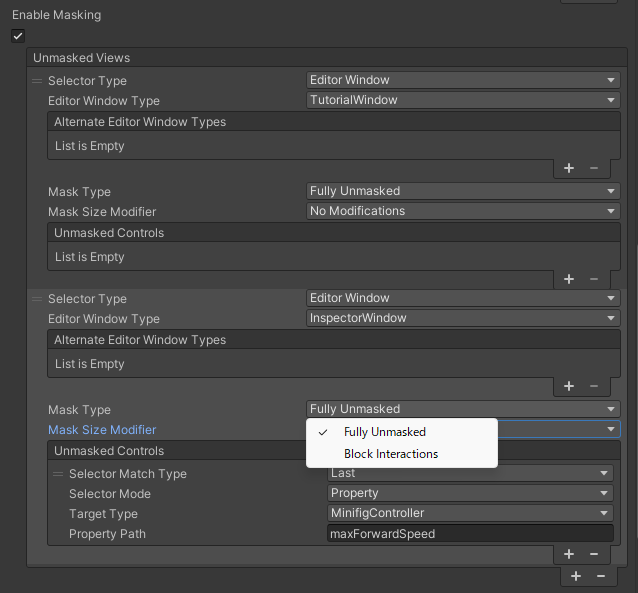
Task: Click the Unmasked Views list header
Action: point(327,58)
